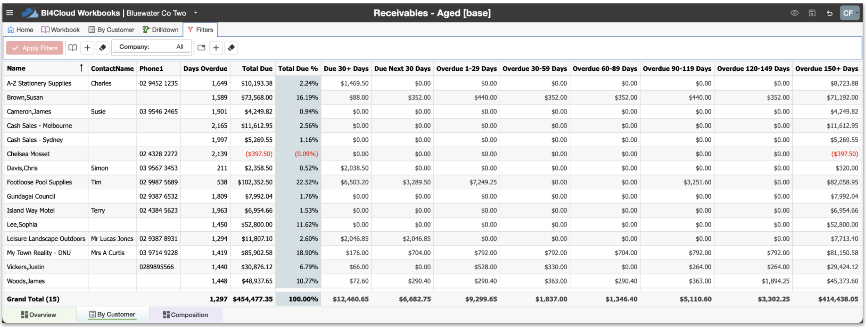This screenshot has height=330, width=868.
Task: Click the Overdue 120-149 Days header
Action: (x=753, y=68)
